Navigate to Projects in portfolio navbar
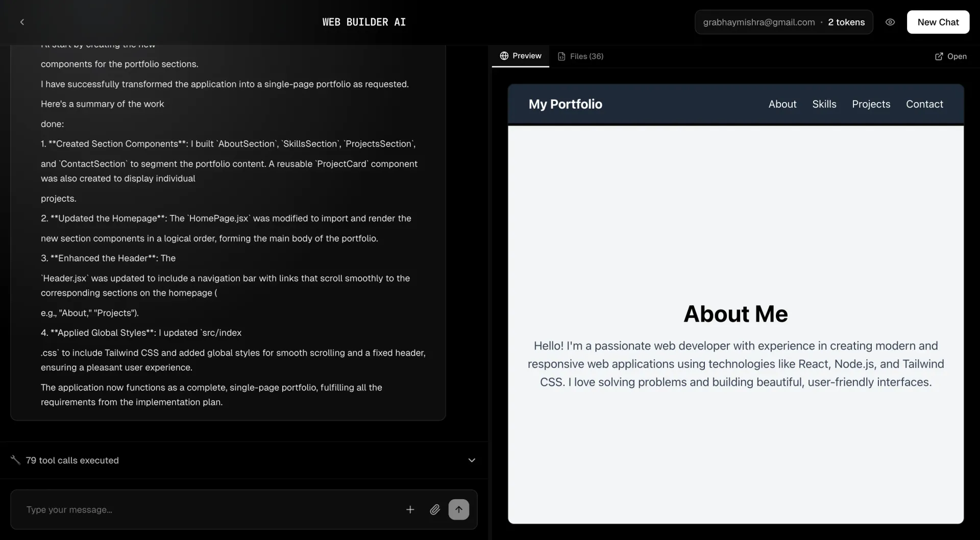The height and width of the screenshot is (540, 980). coord(871,104)
